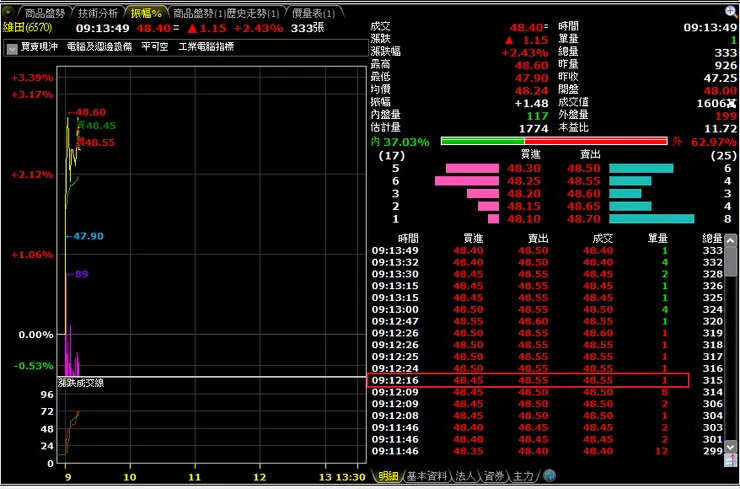Select the trade row at 09:12:08

547,416
